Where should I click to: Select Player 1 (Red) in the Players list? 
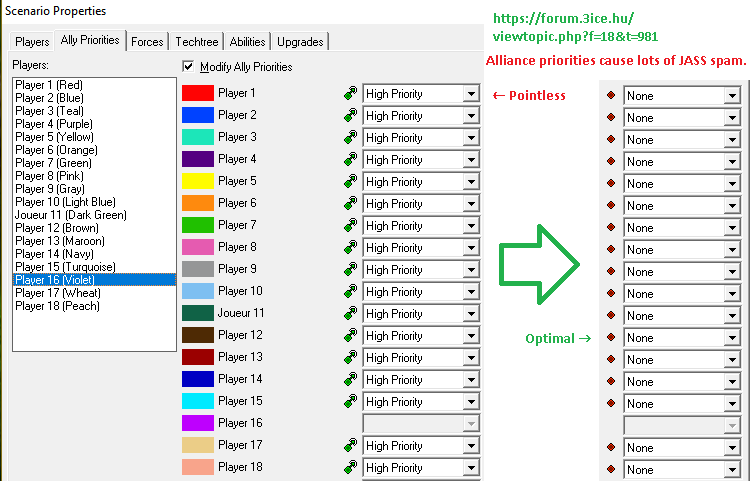tap(49, 85)
